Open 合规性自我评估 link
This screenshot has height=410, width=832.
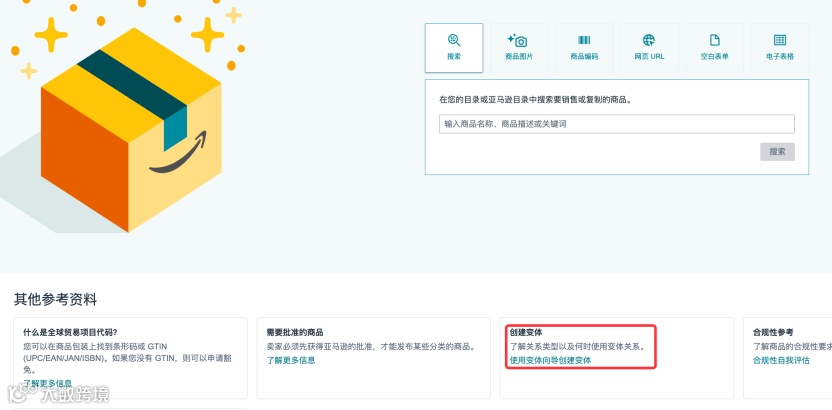pos(781,360)
